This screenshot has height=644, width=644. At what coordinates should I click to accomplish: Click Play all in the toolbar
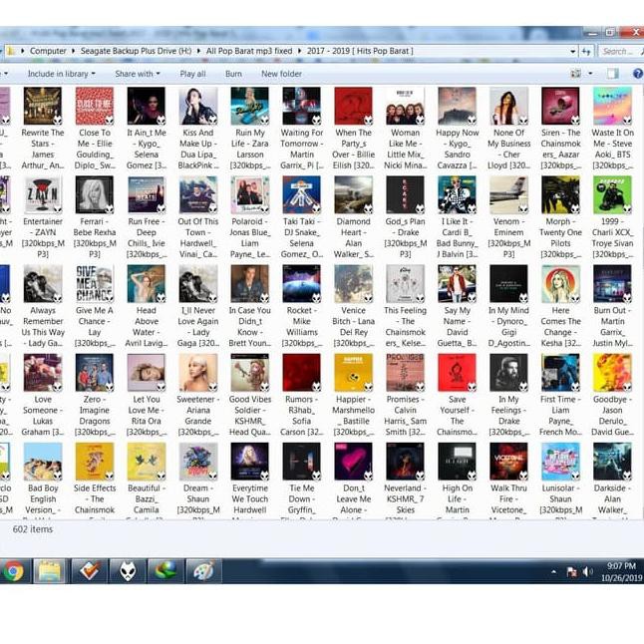pyautogui.click(x=192, y=74)
